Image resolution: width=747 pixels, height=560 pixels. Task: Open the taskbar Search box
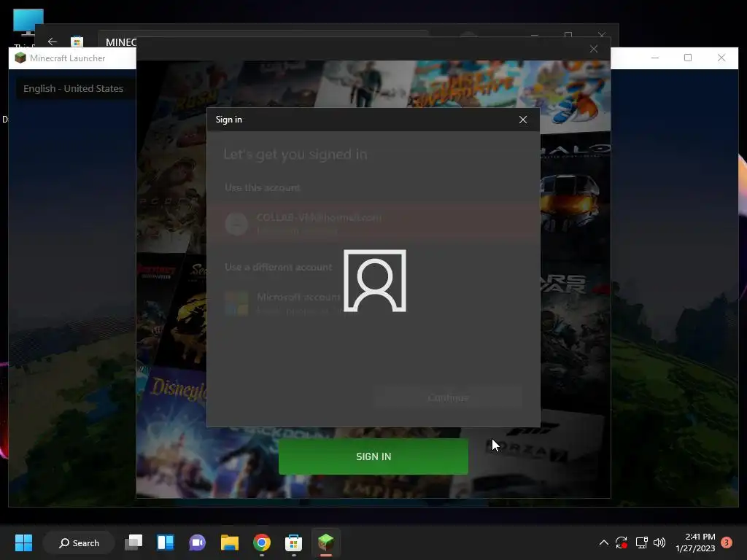coord(79,542)
